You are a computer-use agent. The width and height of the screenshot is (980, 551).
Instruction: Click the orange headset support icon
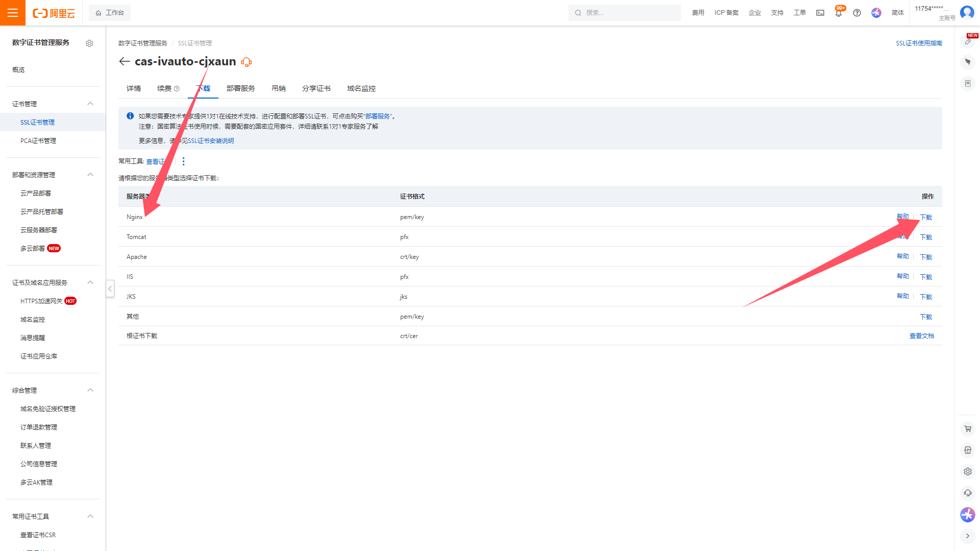coord(247,62)
